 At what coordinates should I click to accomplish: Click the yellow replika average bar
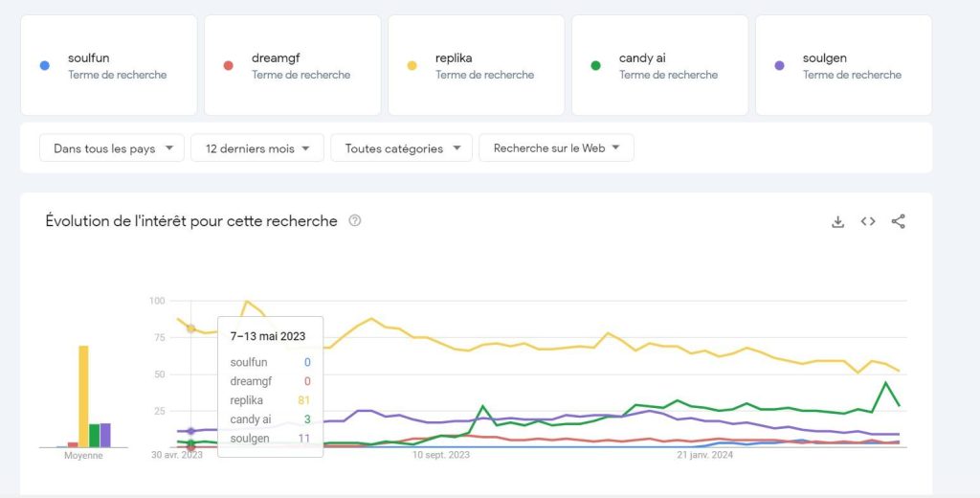coord(83,396)
